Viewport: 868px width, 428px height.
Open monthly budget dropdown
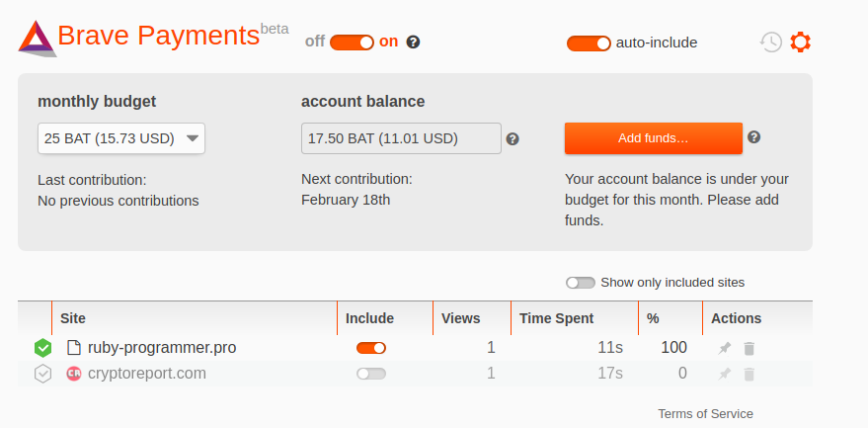tap(121, 138)
